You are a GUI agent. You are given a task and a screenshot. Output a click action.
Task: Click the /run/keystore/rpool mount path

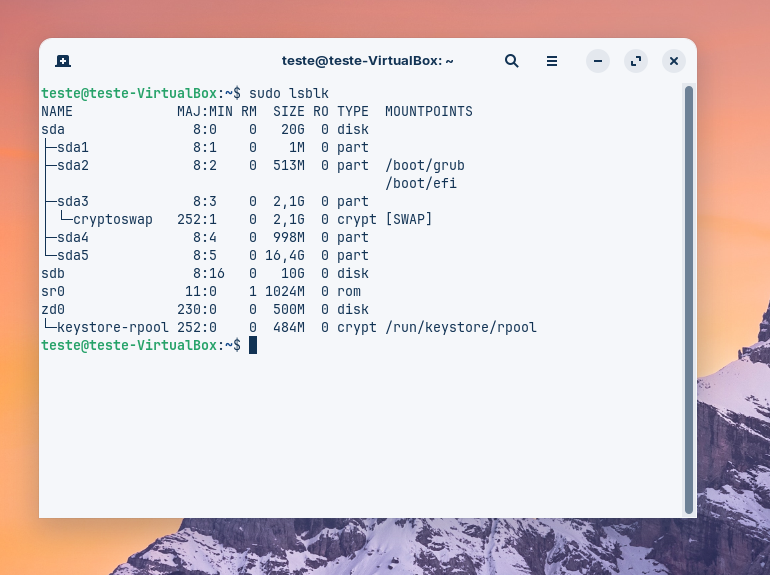click(461, 327)
